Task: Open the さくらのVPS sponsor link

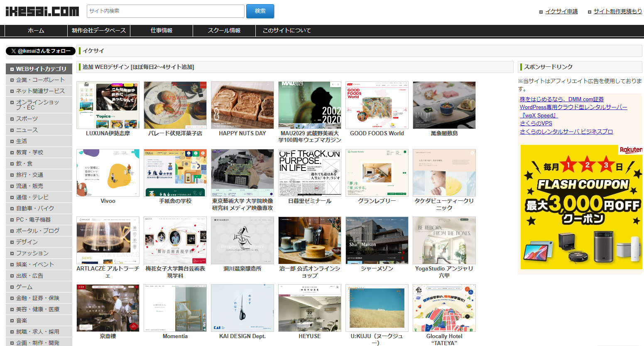Action: [536, 123]
